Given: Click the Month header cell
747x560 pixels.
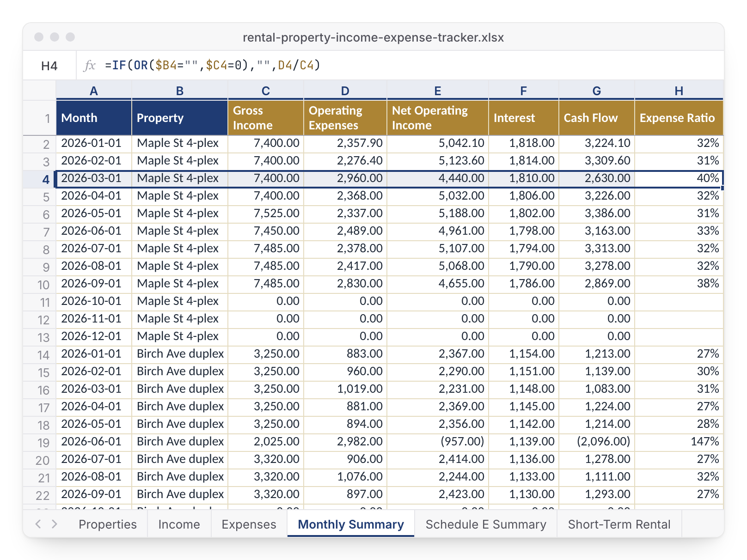Looking at the screenshot, I should pos(94,118).
